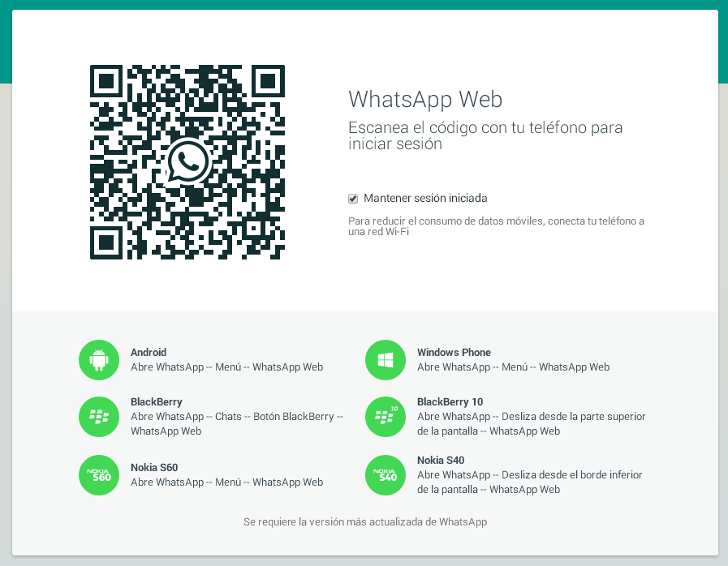Image resolution: width=728 pixels, height=566 pixels.
Task: Uncheck Mantener sesión iniciada checkbox
Action: tap(353, 199)
